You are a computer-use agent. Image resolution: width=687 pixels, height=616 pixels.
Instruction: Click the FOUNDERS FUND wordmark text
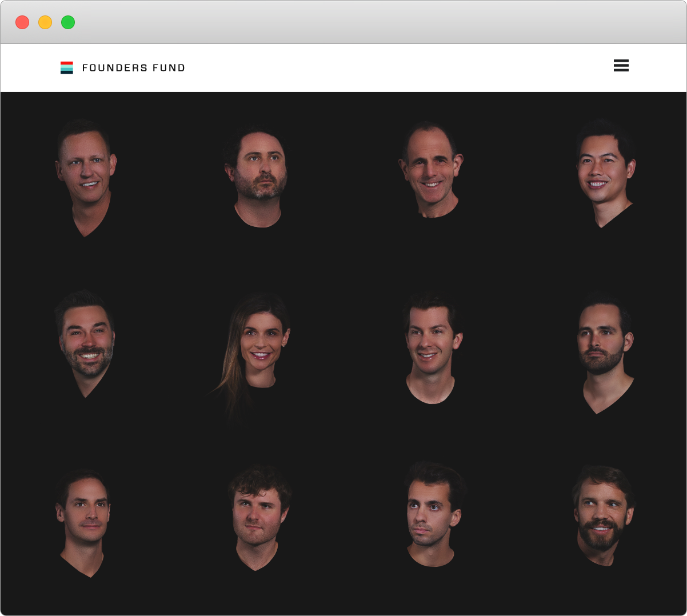(134, 67)
